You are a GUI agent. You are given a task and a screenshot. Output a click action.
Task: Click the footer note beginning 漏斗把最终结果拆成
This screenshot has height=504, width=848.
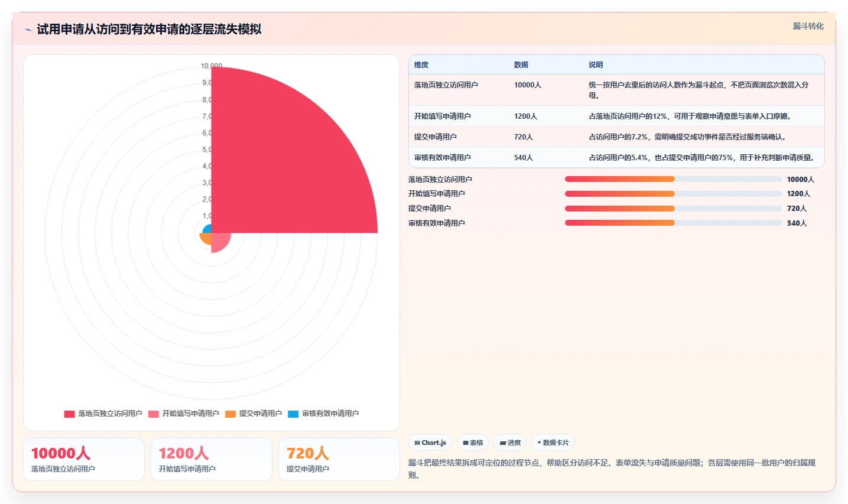(x=612, y=469)
